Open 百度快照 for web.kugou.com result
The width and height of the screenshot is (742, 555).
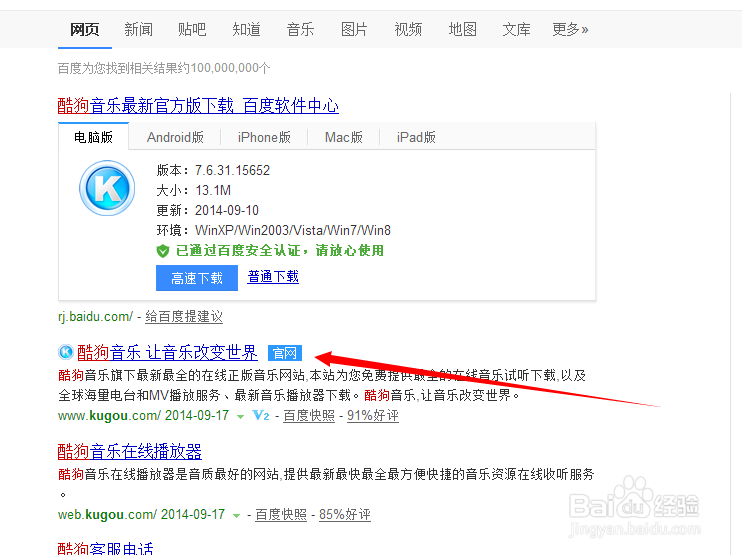pos(281,514)
